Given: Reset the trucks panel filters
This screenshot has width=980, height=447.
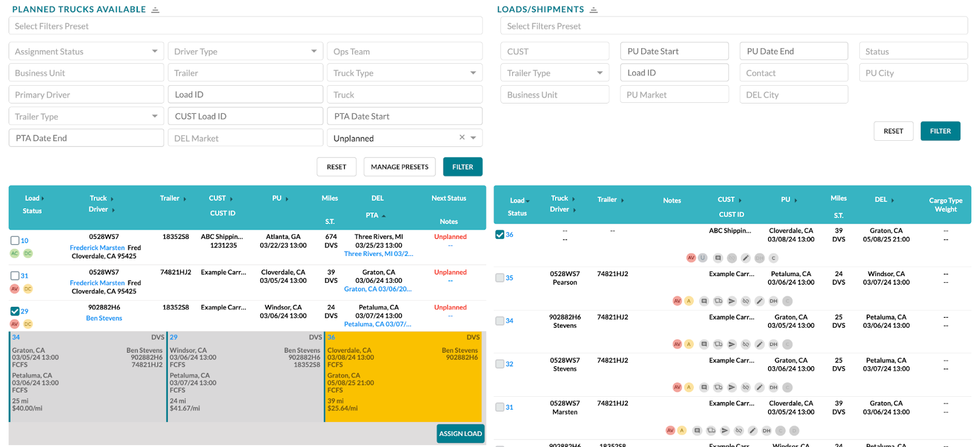Looking at the screenshot, I should tap(336, 167).
